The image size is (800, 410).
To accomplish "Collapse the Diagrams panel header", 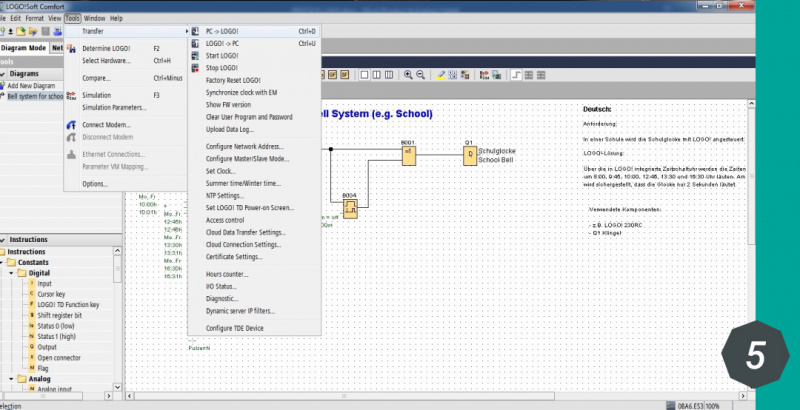I will (4, 73).
